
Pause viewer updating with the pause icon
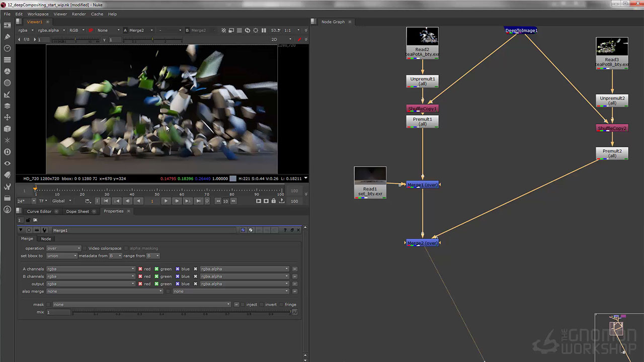[x=264, y=30]
